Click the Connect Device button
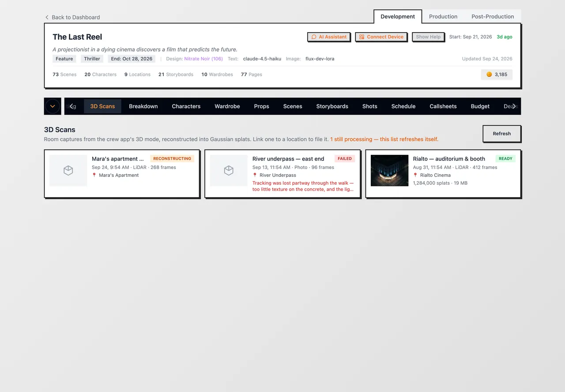The height and width of the screenshot is (392, 565). click(x=381, y=37)
